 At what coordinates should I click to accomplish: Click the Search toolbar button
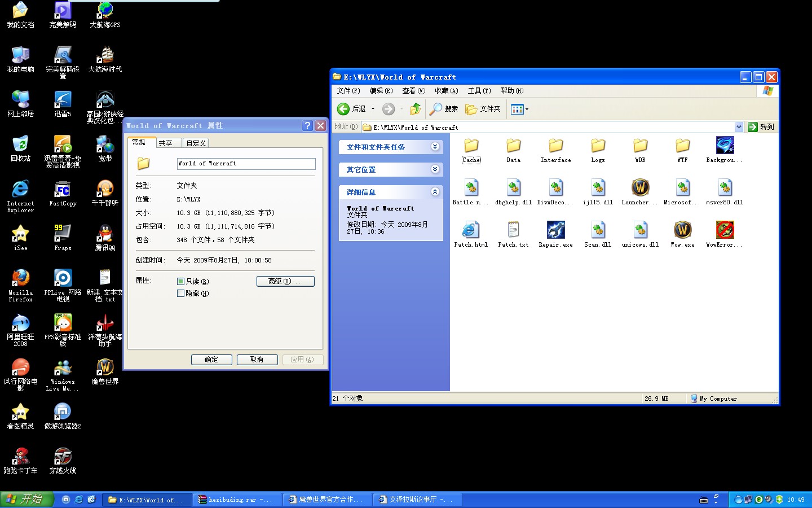point(444,109)
